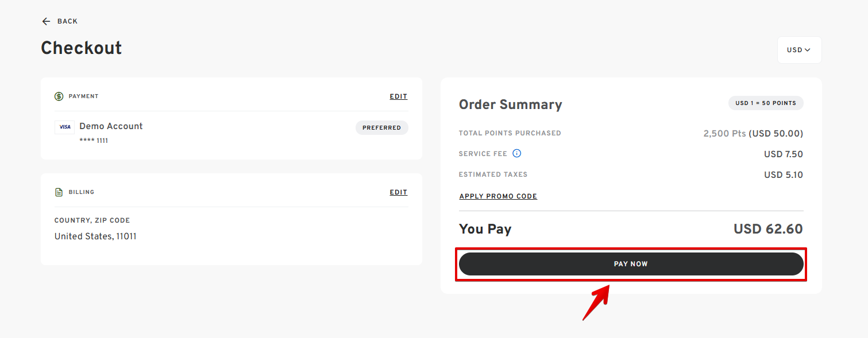Image resolution: width=868 pixels, height=338 pixels.
Task: Open the USD currency dropdown
Action: pyautogui.click(x=798, y=50)
